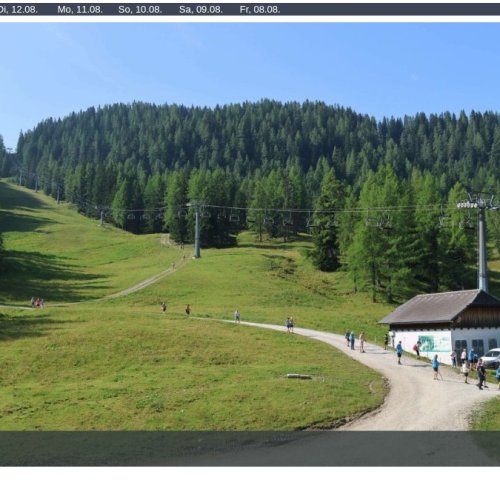Open the mountain webcam image
500x500 pixels.
250,244
